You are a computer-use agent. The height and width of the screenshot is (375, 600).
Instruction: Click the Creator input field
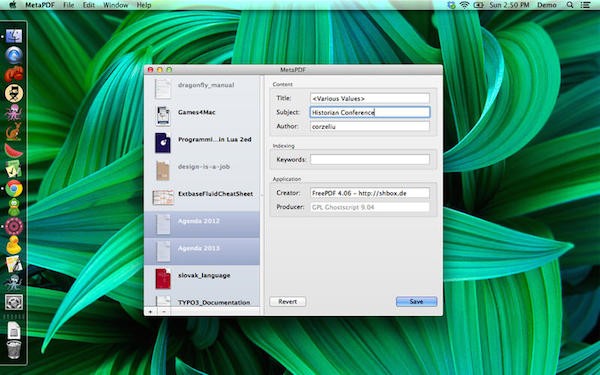click(x=370, y=193)
